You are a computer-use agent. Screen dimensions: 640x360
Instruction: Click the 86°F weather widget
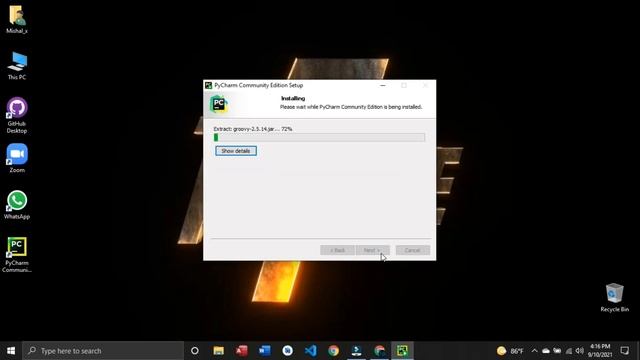pyautogui.click(x=510, y=351)
